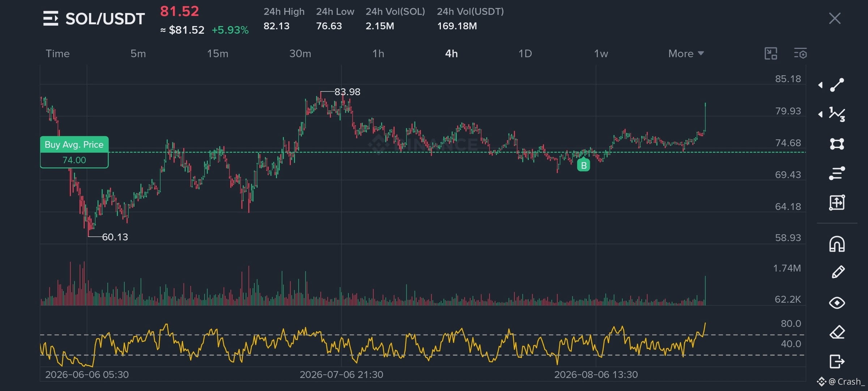Select the 4h interval

(451, 54)
